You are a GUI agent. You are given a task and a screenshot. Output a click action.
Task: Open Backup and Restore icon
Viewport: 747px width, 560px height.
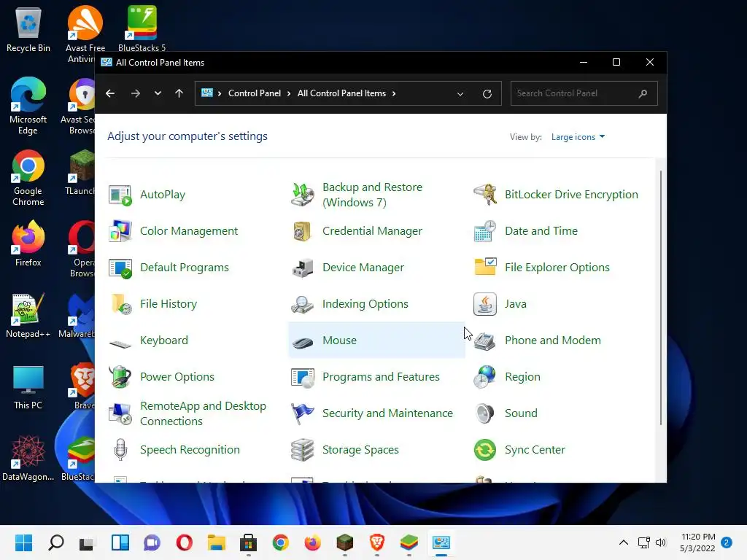303,195
